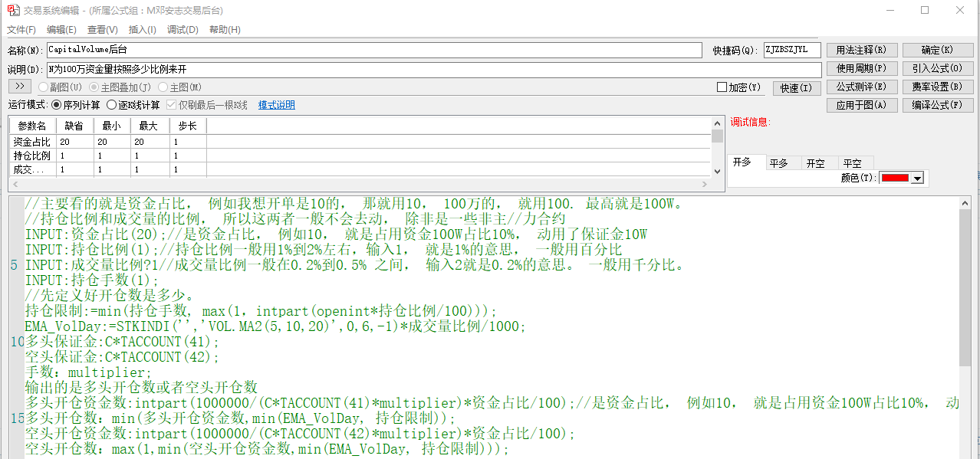
Task: Open the 插入(I) menu
Action: 142,30
